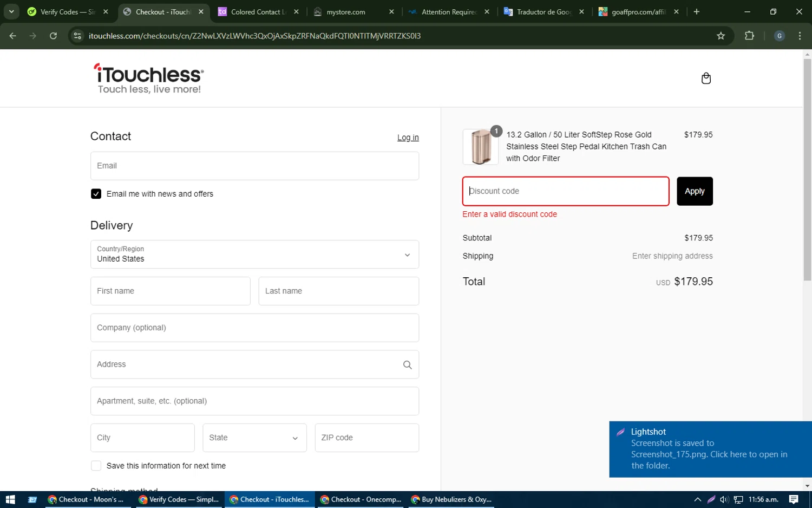Click the taskbar clock 11:56 a.m.
812x508 pixels.
(x=763, y=499)
